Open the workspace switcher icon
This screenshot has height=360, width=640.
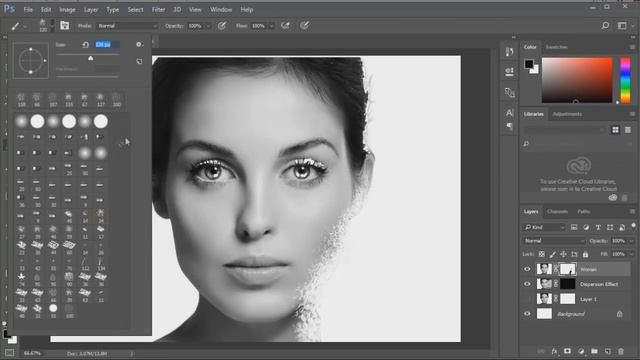(622, 25)
